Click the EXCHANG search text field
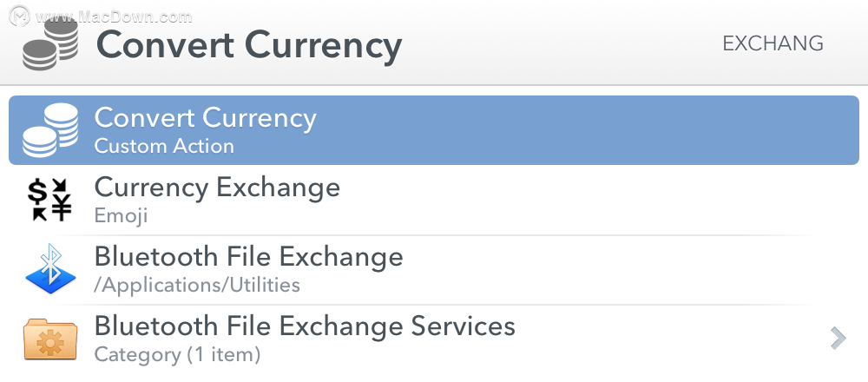This screenshot has height=382, width=868. 773,43
